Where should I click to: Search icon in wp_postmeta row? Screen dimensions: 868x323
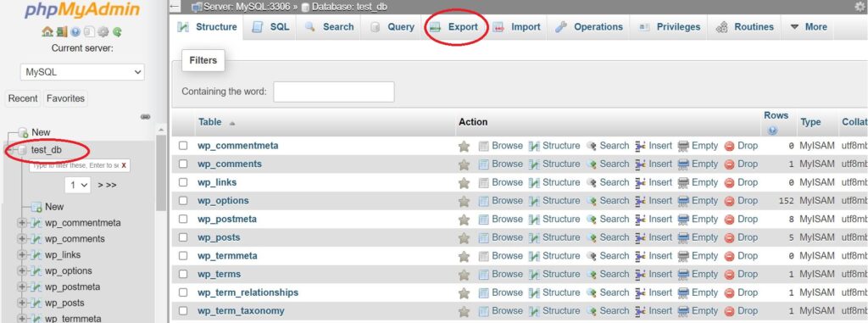[x=591, y=220]
